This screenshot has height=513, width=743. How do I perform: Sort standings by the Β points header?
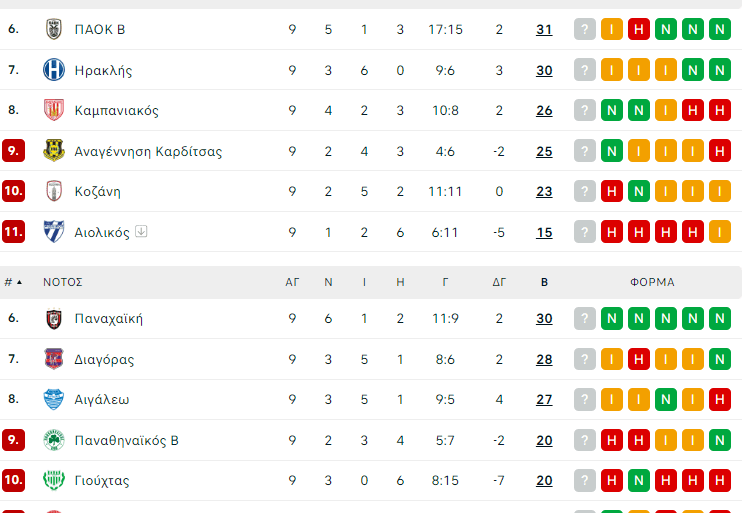click(544, 282)
